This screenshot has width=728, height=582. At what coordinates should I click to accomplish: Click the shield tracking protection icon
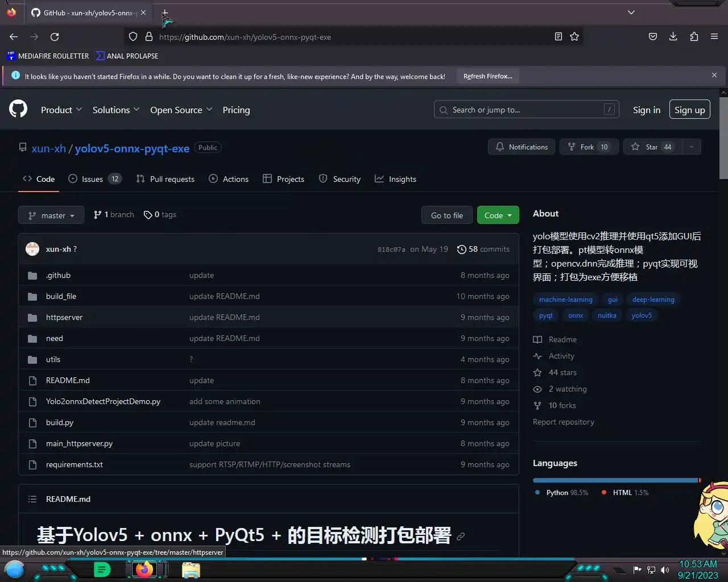[133, 37]
